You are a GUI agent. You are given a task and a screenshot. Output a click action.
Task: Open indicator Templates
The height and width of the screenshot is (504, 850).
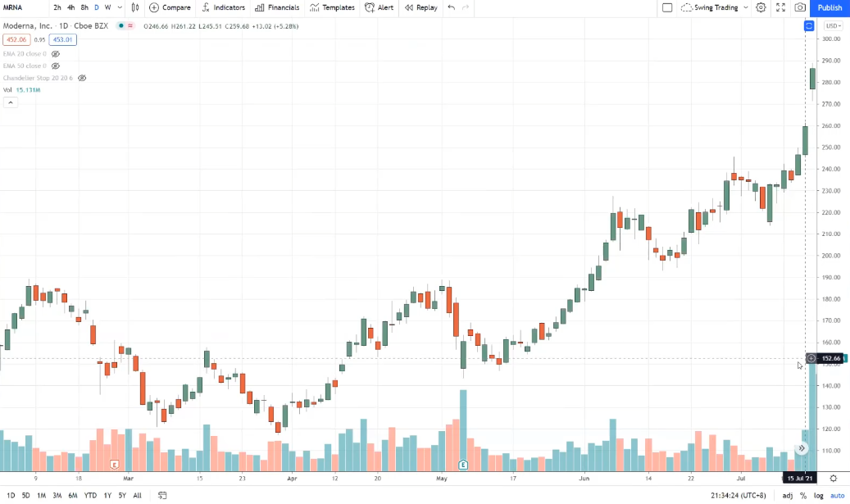pos(332,7)
